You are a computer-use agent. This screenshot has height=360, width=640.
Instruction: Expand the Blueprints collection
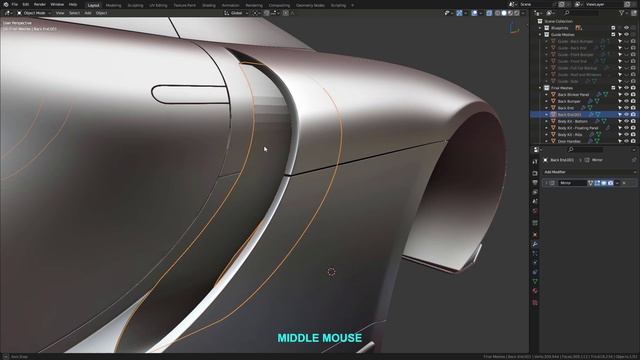pos(540,28)
